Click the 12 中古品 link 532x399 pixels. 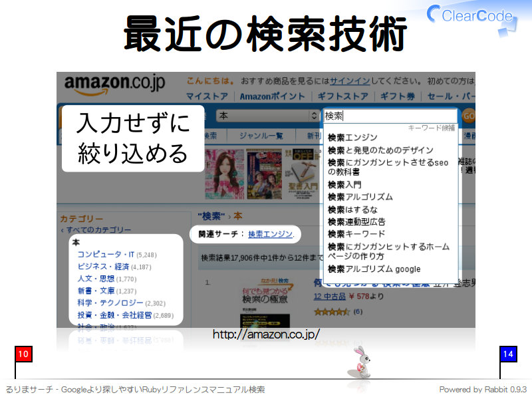point(329,297)
